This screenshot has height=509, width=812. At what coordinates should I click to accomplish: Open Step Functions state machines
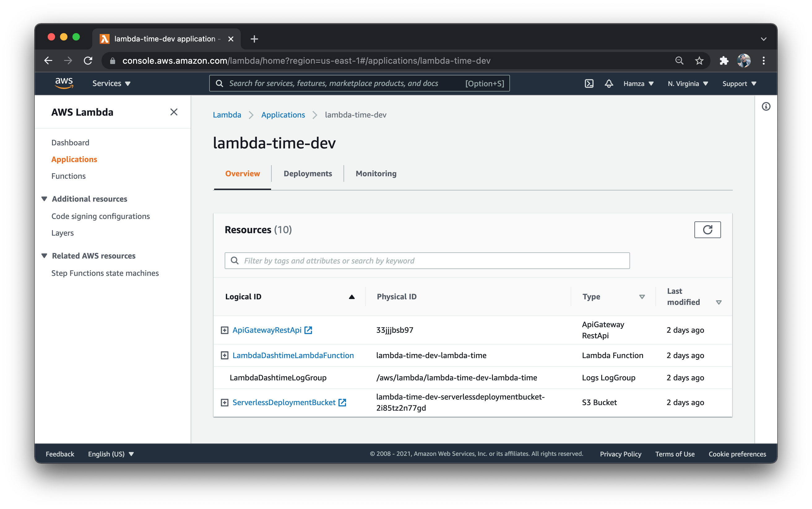pos(105,273)
